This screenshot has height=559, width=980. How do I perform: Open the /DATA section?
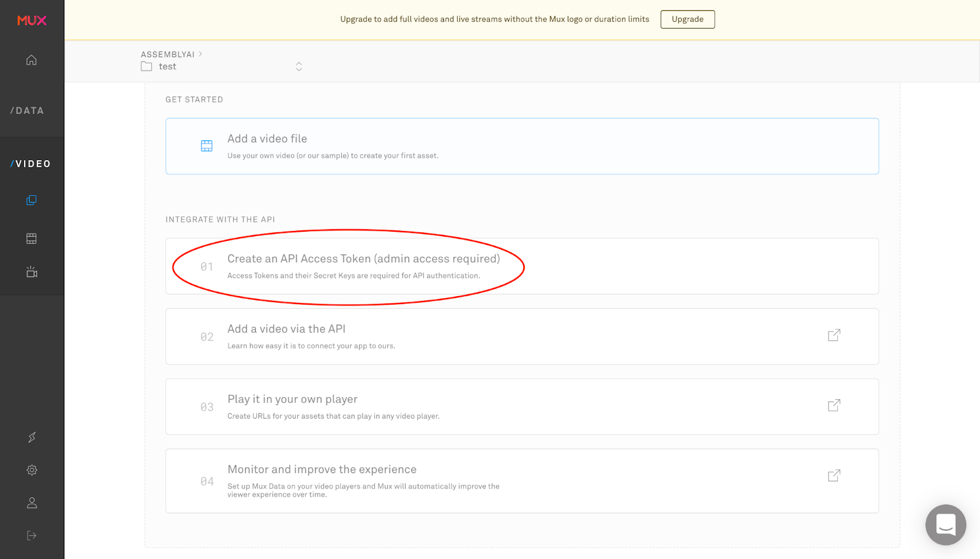coord(28,110)
